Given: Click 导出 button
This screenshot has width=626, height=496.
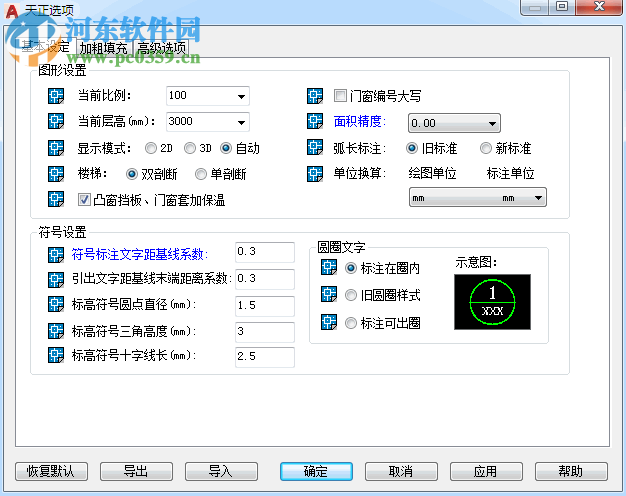Looking at the screenshot, I should (x=136, y=471).
